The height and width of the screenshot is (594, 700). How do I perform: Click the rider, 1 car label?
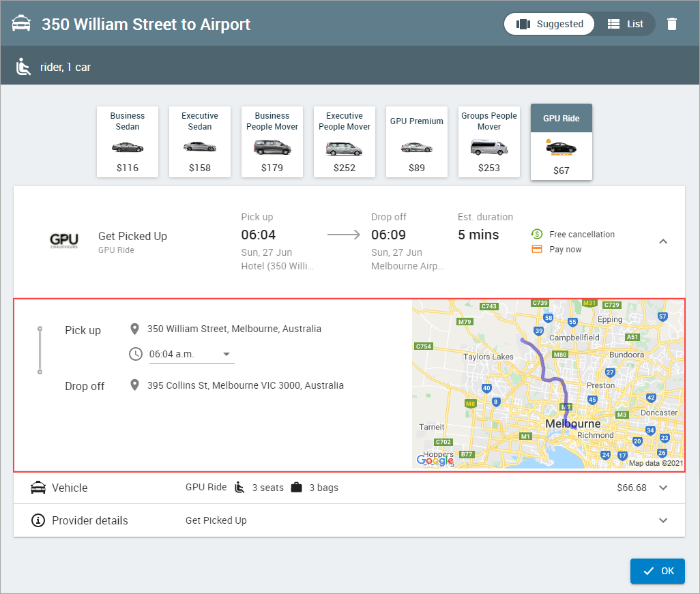click(x=65, y=68)
